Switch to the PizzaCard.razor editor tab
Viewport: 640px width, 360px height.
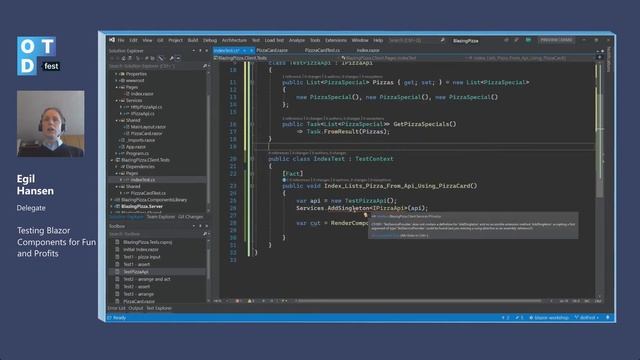click(x=272, y=50)
